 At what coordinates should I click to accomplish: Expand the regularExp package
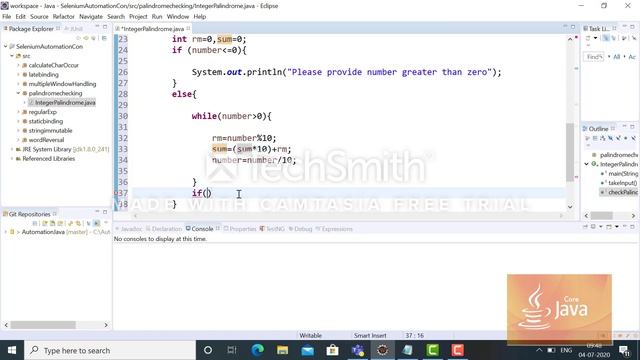18,112
